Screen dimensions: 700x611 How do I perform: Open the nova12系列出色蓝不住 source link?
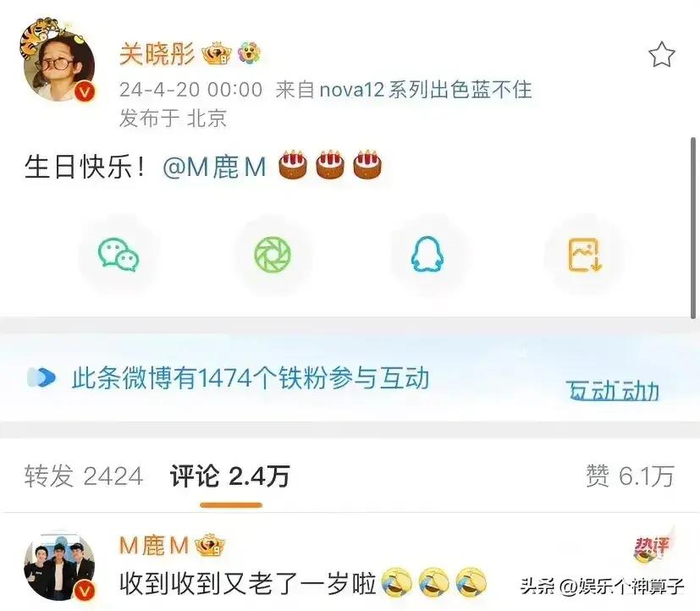(x=426, y=90)
